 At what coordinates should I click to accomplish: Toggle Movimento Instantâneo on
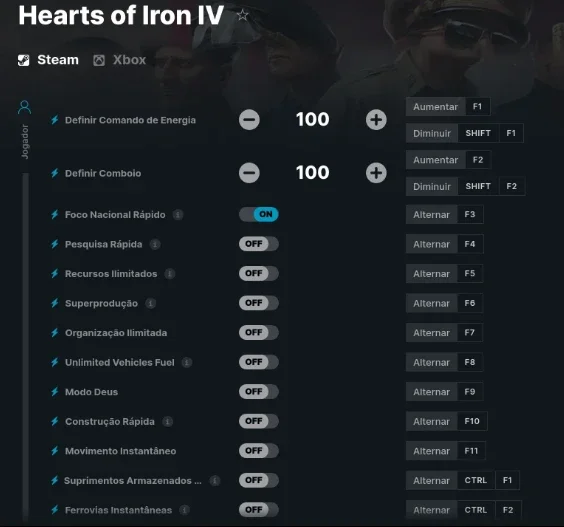[x=259, y=450]
